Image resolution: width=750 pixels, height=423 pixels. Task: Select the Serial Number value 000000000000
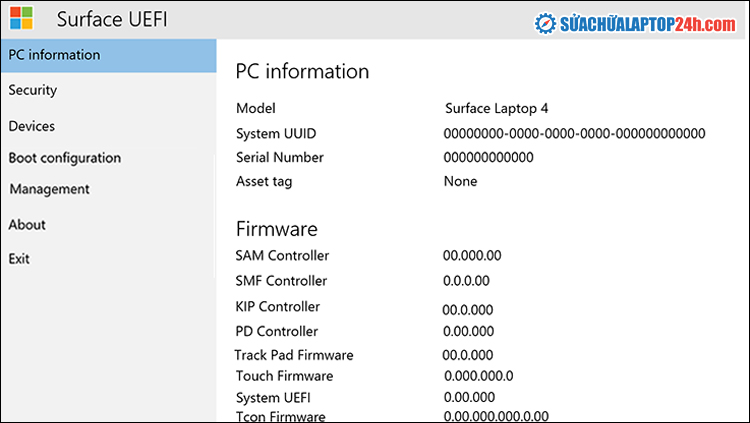point(488,157)
